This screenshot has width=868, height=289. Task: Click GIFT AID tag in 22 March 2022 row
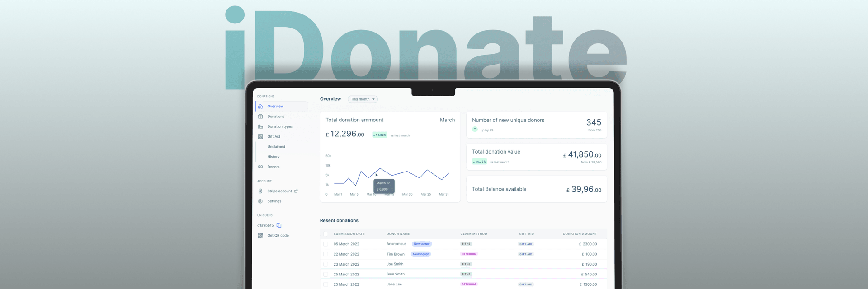(x=526, y=254)
